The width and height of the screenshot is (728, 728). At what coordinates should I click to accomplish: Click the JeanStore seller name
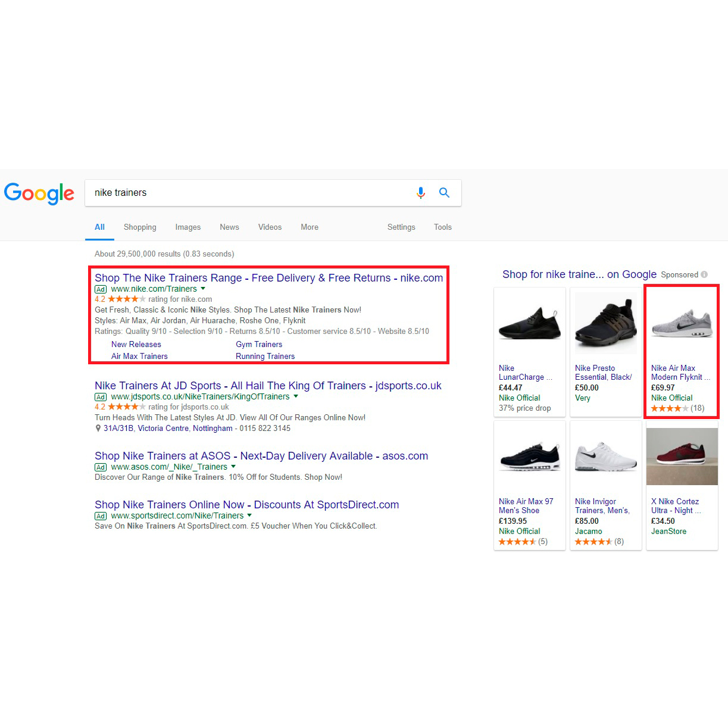coord(668,531)
